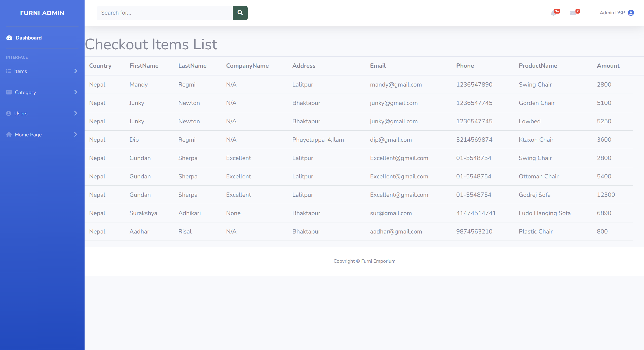Screen dimensions: 644x350
Task: Click the Admin DSP user avatar icon
Action: pyautogui.click(x=631, y=13)
